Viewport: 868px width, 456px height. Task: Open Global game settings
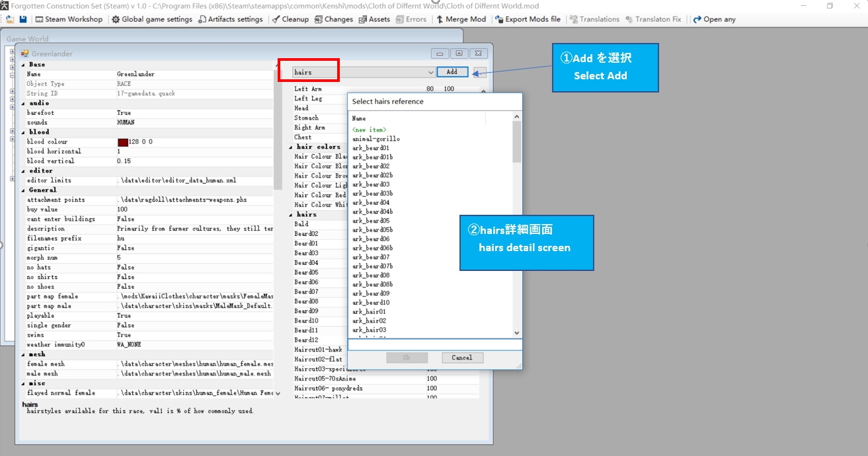point(152,19)
